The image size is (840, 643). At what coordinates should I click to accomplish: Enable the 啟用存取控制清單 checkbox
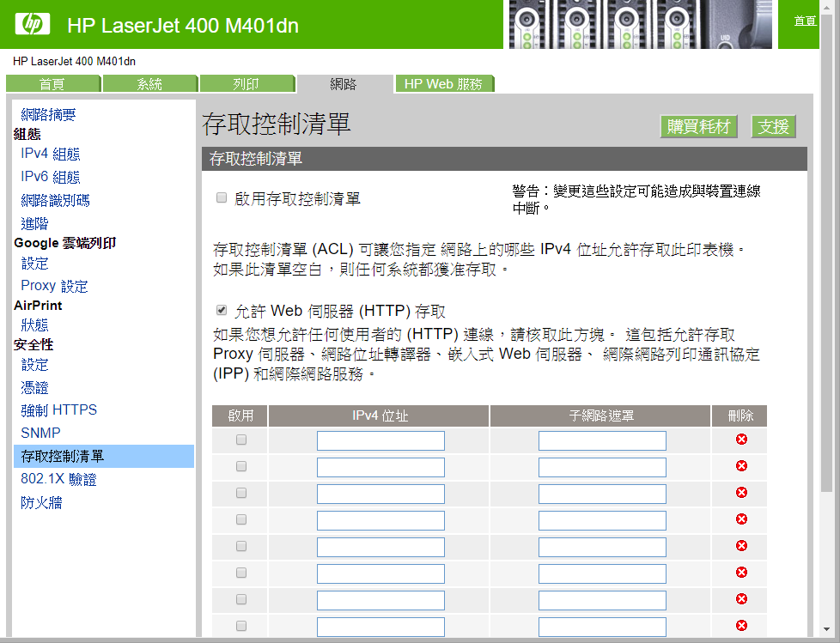coord(222,198)
